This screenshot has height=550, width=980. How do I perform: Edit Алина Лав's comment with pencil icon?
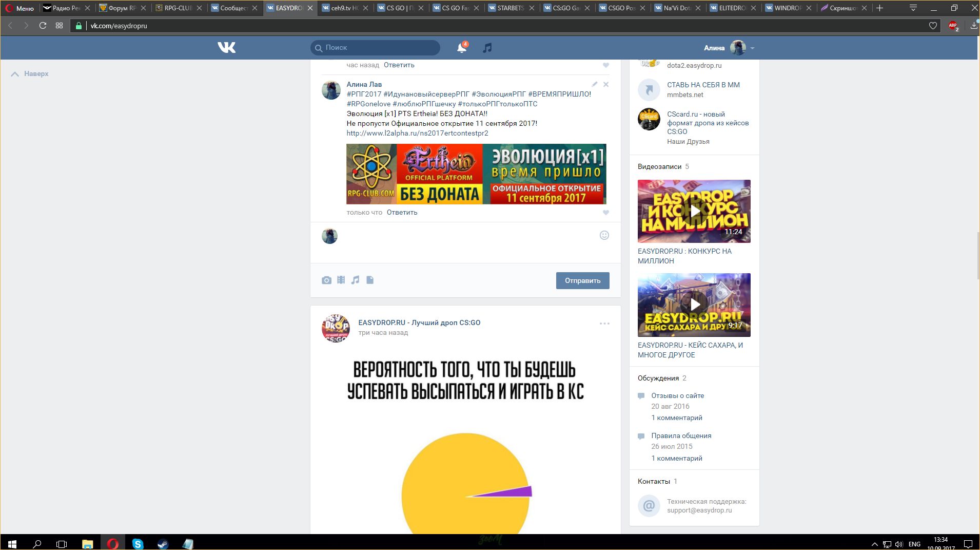594,84
